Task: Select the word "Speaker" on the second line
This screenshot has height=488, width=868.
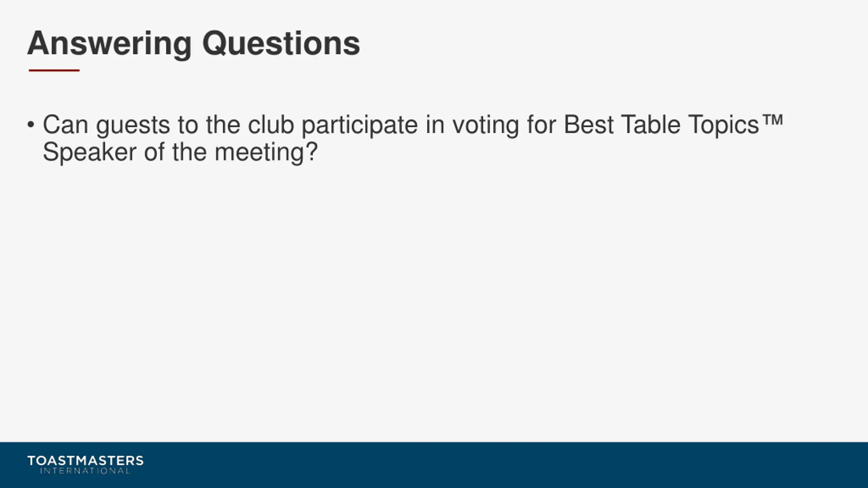Action: coord(90,153)
